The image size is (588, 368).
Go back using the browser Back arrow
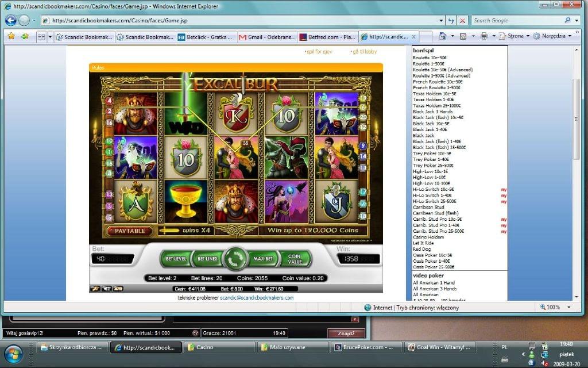click(x=10, y=20)
